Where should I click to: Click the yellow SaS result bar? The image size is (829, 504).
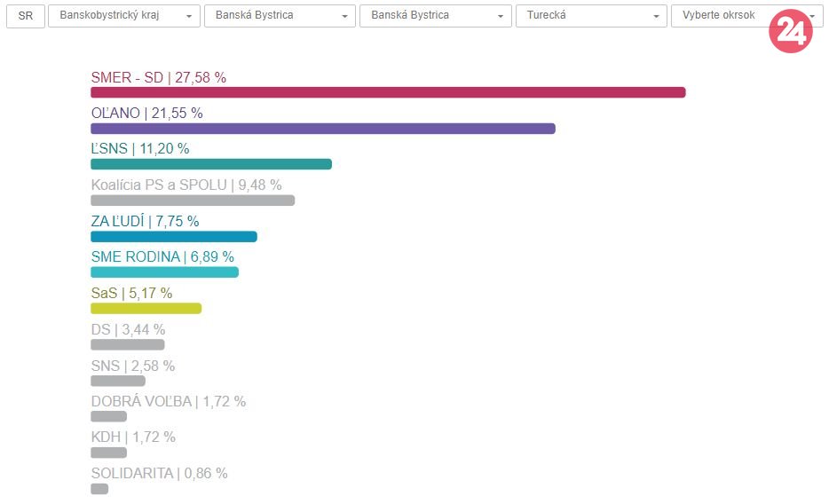pos(146,309)
